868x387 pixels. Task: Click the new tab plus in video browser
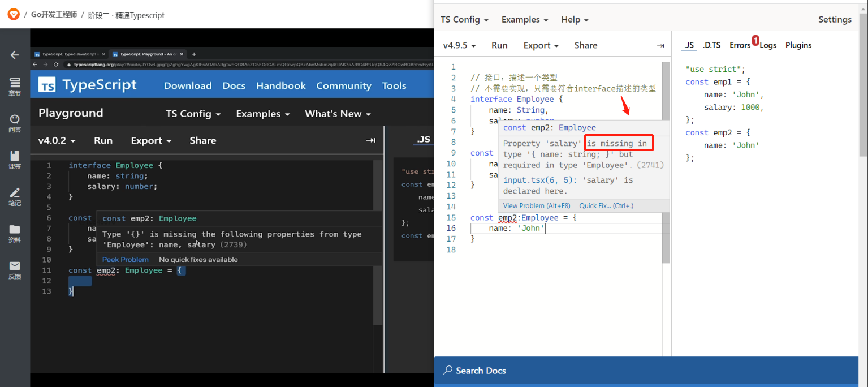point(194,54)
